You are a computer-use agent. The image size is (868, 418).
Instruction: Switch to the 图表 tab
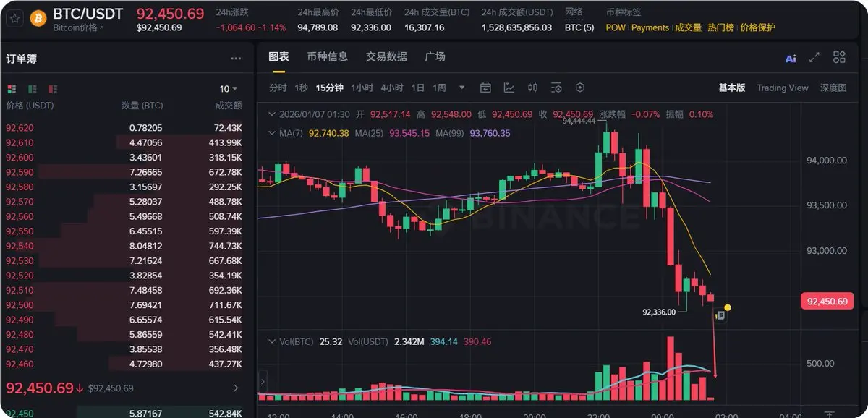[278, 56]
